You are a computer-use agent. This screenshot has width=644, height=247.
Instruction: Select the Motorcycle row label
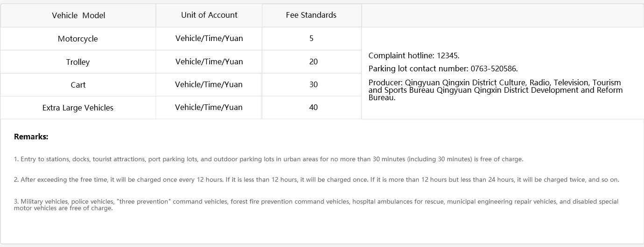pos(78,39)
